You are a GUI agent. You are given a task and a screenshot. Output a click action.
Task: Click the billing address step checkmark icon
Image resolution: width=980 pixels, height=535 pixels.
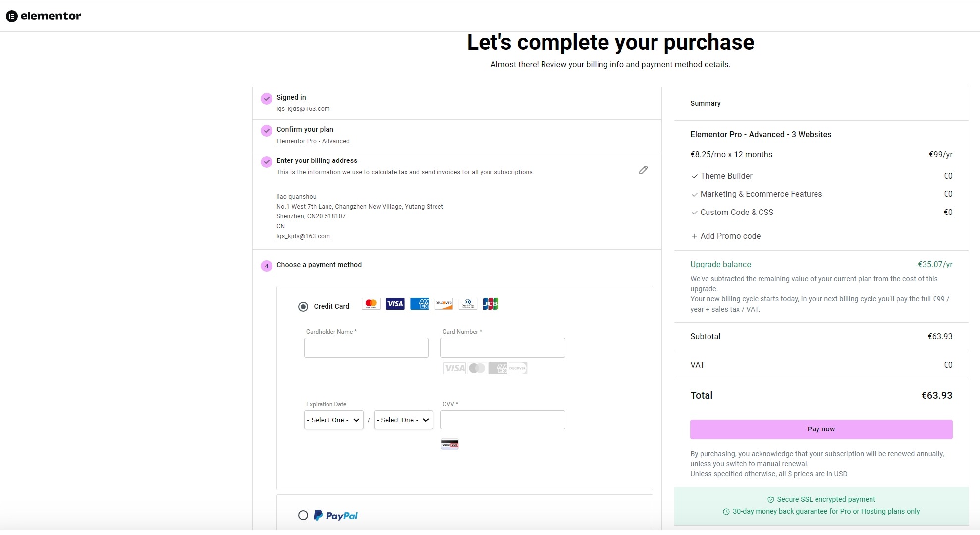(267, 162)
